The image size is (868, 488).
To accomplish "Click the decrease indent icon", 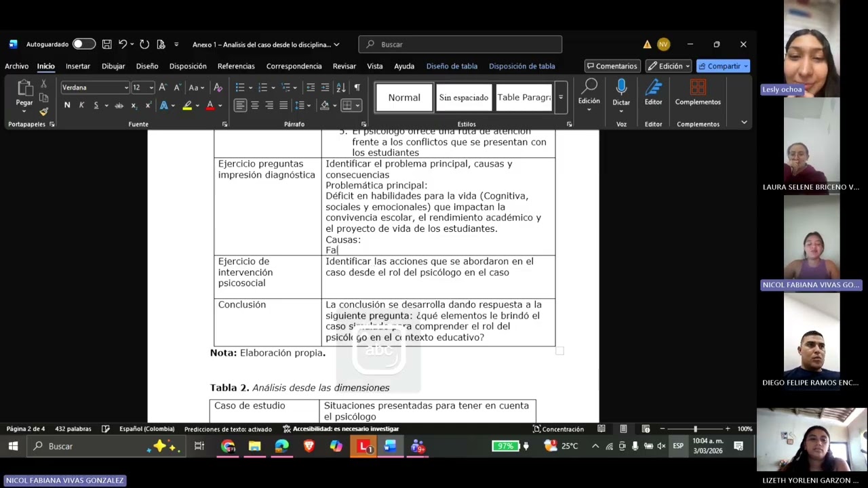I will [311, 87].
